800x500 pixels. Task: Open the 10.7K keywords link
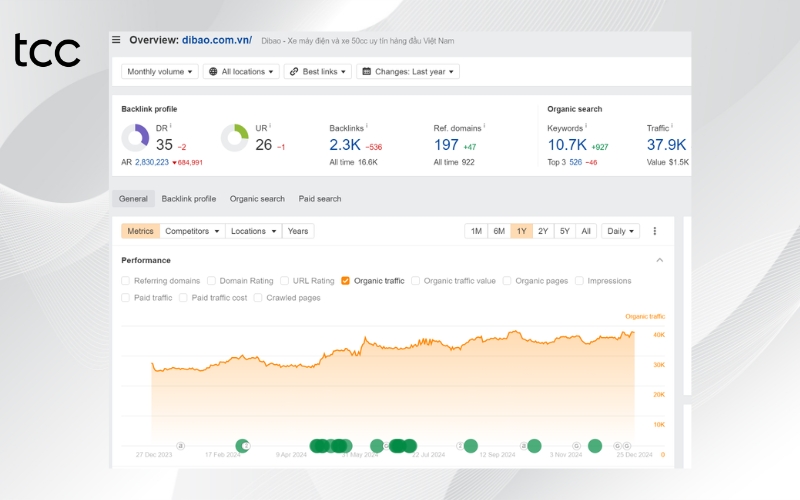tap(567, 145)
